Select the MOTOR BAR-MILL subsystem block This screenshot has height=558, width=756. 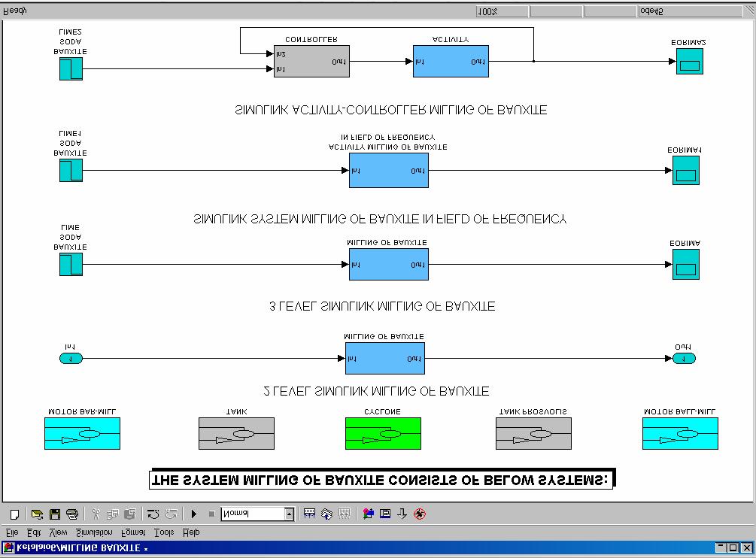(x=83, y=434)
